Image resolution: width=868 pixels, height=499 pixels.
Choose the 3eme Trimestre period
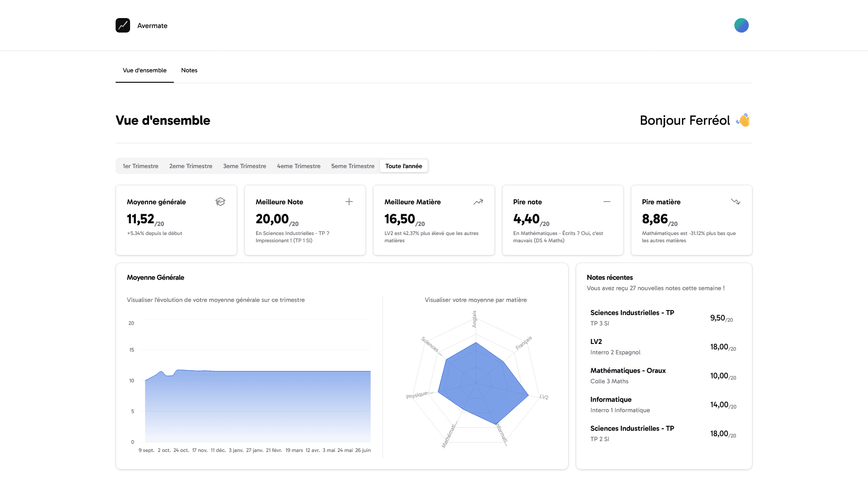tap(244, 166)
